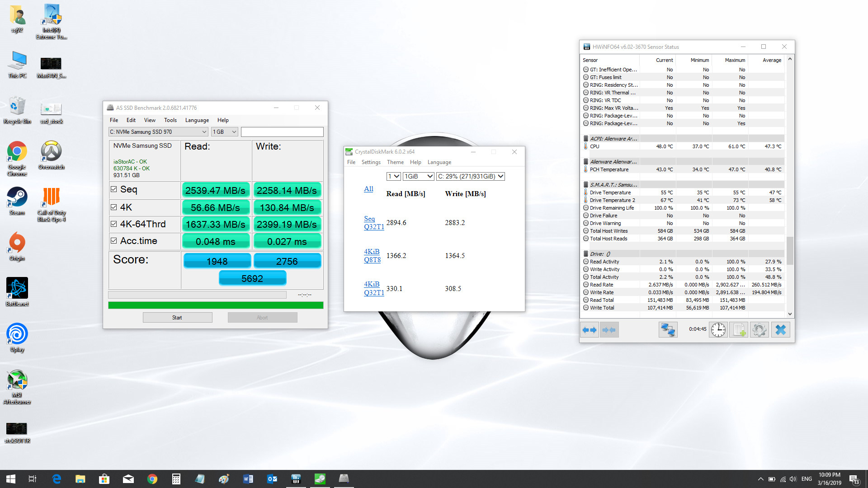Open Uplay desktop shortcut
This screenshot has width=868, height=488.
pos(17,338)
